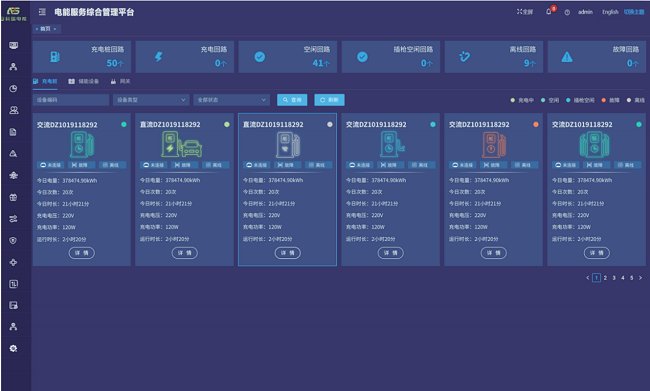This screenshot has width=650, height=391.
Task: Toggle the 离线 legend status dot
Action: [x=629, y=100]
